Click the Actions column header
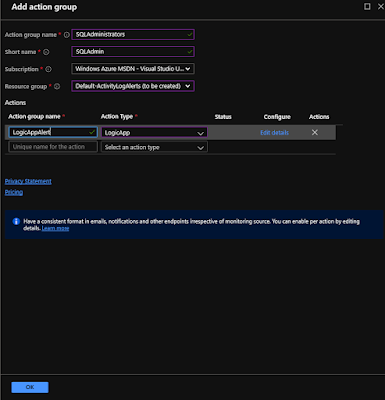The height and width of the screenshot is (400, 385). click(x=319, y=117)
